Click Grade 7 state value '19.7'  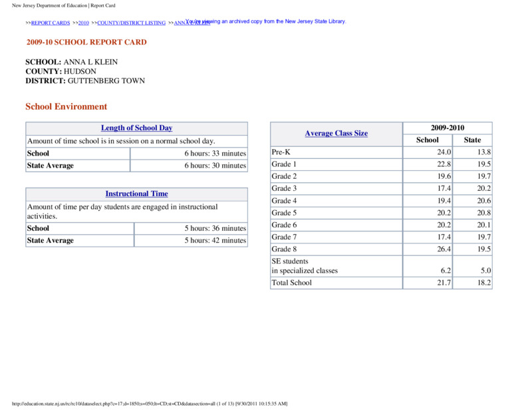tap(484, 237)
